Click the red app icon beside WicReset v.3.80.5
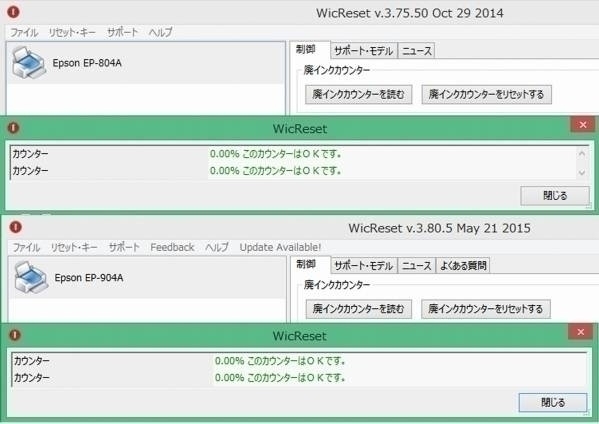The width and height of the screenshot is (599, 424). point(16,227)
